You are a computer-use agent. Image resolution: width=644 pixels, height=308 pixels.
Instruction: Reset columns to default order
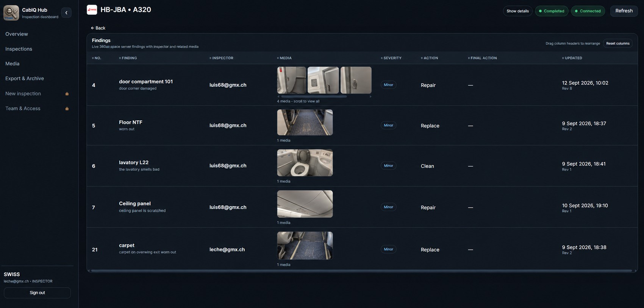point(617,44)
